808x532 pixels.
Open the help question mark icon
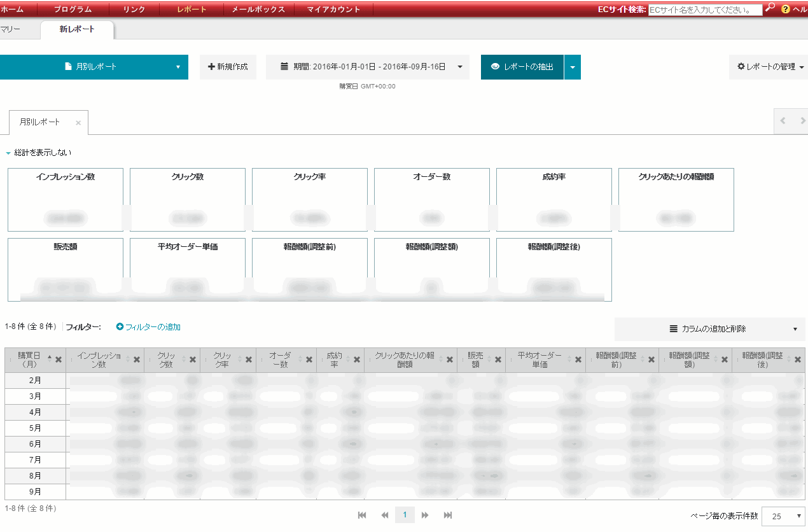(x=785, y=9)
